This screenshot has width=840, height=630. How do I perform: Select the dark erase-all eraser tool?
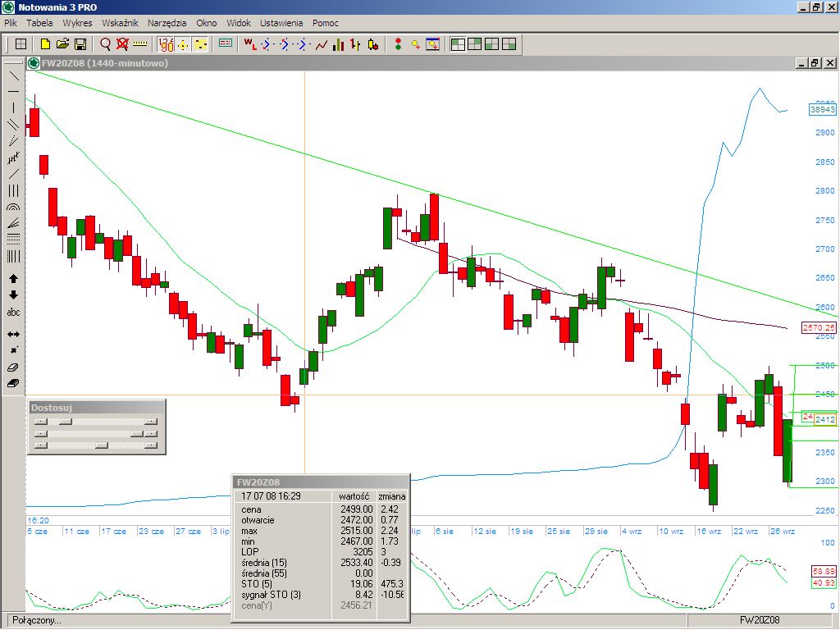pyautogui.click(x=13, y=384)
